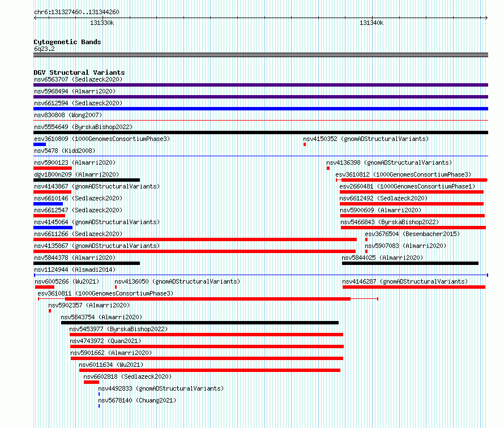504x428 pixels.
Task: Click the nsv5453977 (ByrskaBishop2022) label
Action: coord(118,329)
